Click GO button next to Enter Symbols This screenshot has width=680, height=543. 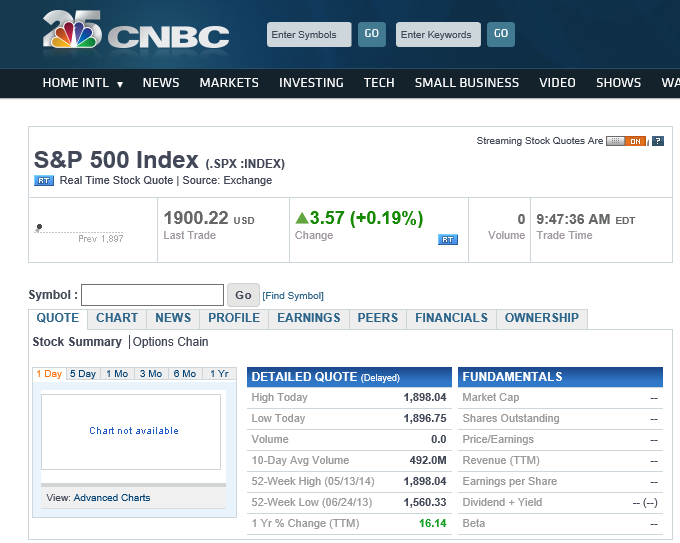(372, 34)
